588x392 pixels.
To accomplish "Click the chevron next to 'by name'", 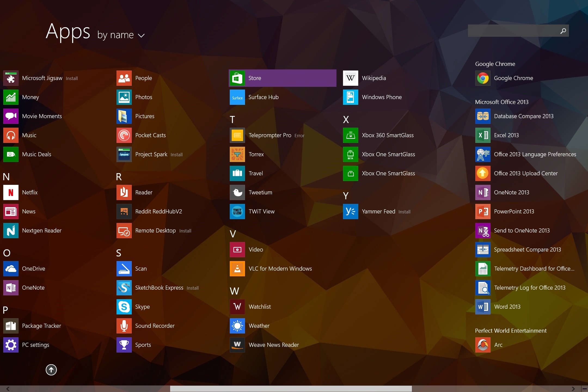I will (141, 36).
